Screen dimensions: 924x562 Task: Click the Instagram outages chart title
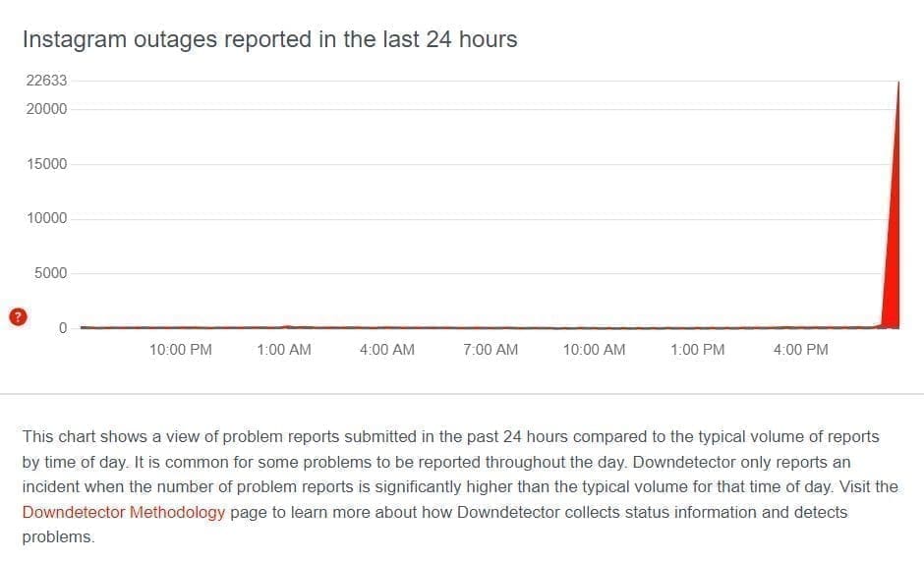(269, 39)
